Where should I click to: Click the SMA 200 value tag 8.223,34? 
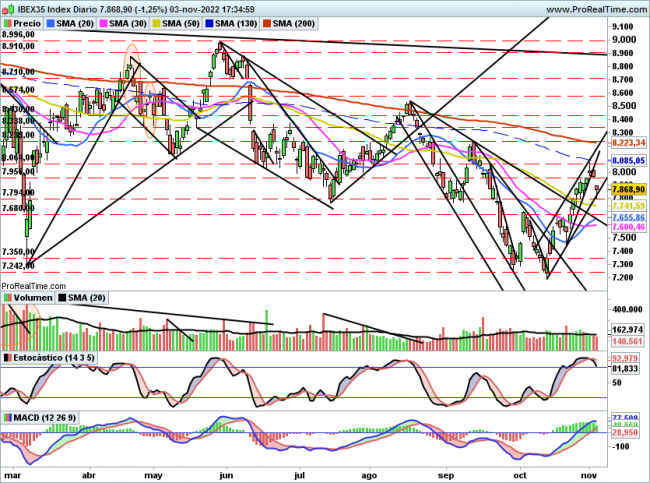click(629, 143)
